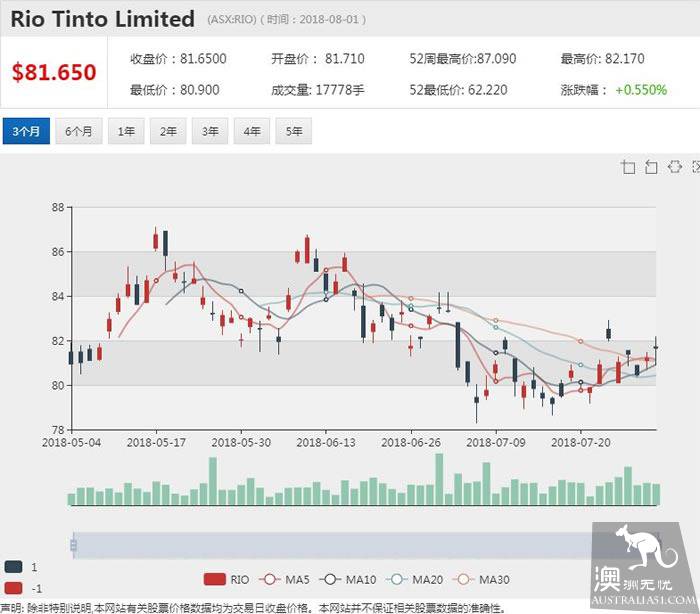Click the red swatch labeled -1
This screenshot has width=700, height=614.
tap(13, 588)
